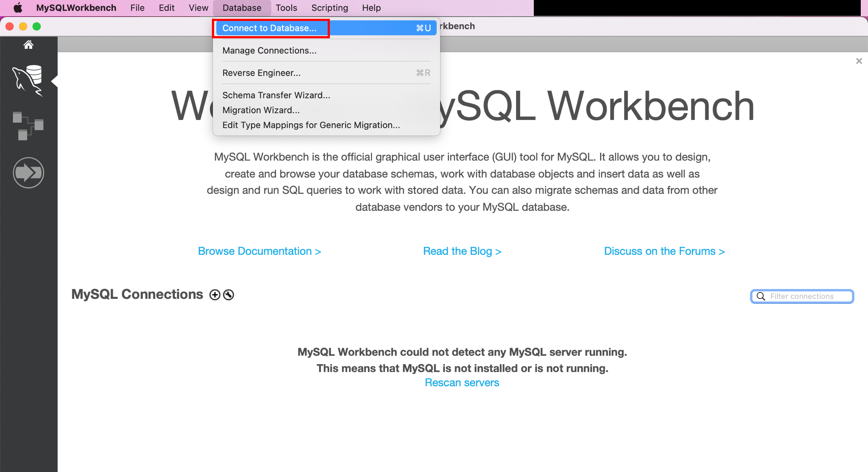Click Rescan servers link
This screenshot has width=868, height=472.
pos(462,382)
